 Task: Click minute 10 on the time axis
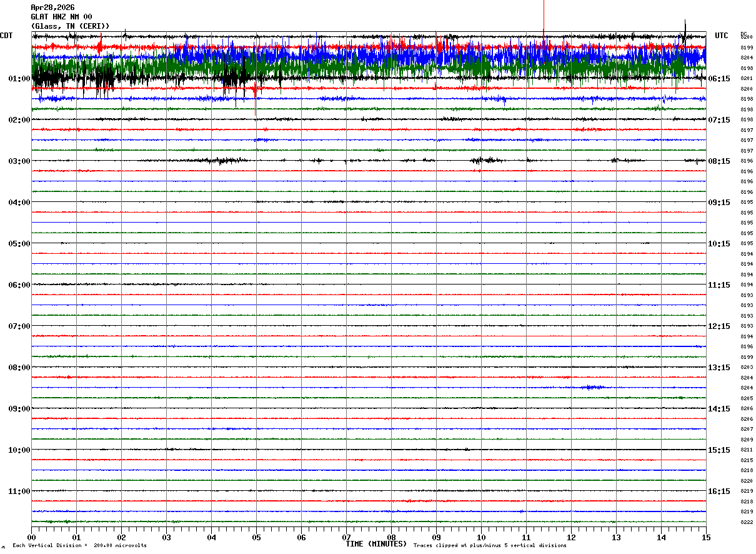tap(481, 538)
